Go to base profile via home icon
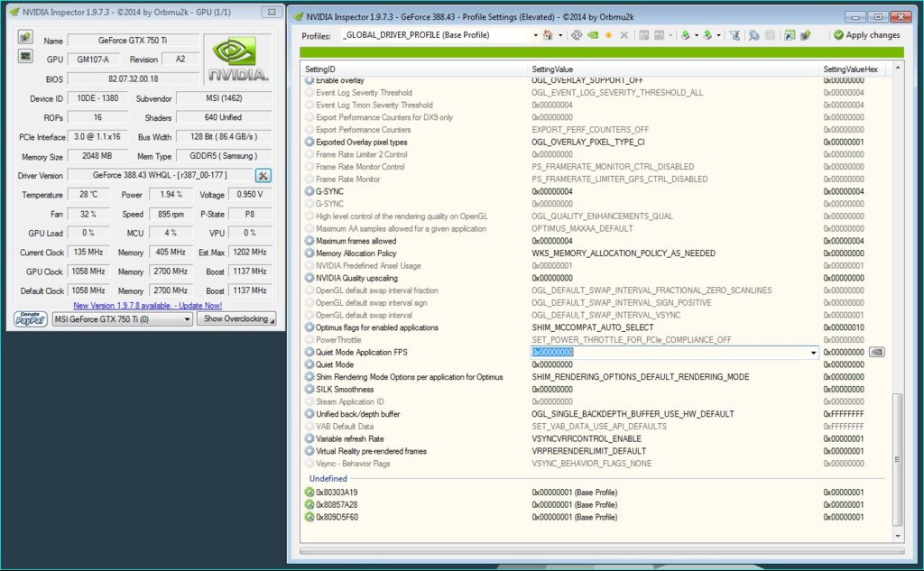This screenshot has height=571, width=924. [x=548, y=35]
